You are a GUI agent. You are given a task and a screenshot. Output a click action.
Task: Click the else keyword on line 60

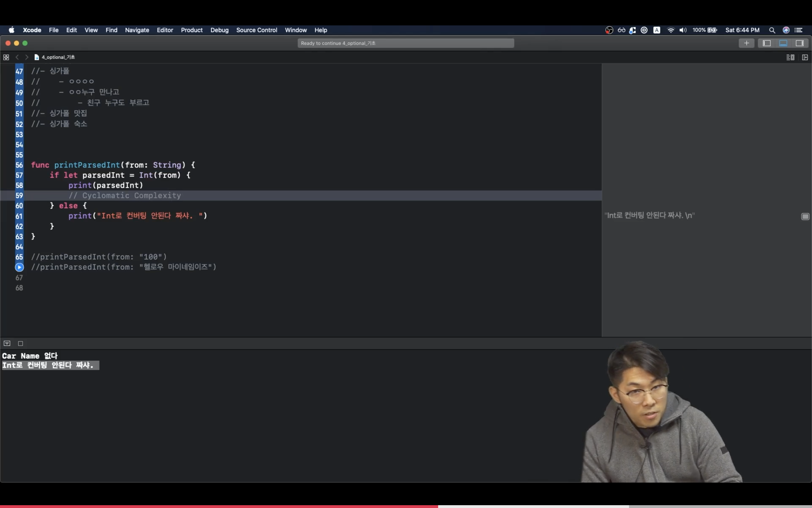pyautogui.click(x=68, y=206)
